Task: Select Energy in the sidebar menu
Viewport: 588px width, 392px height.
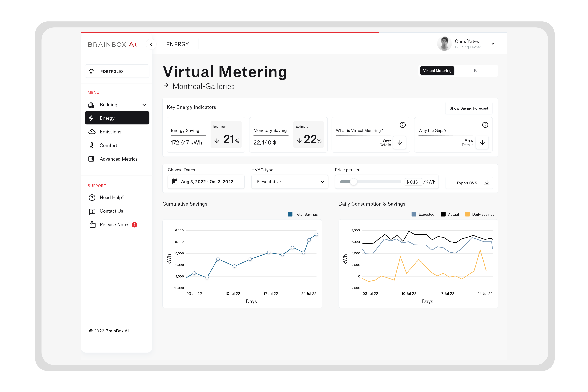Action: (x=117, y=118)
